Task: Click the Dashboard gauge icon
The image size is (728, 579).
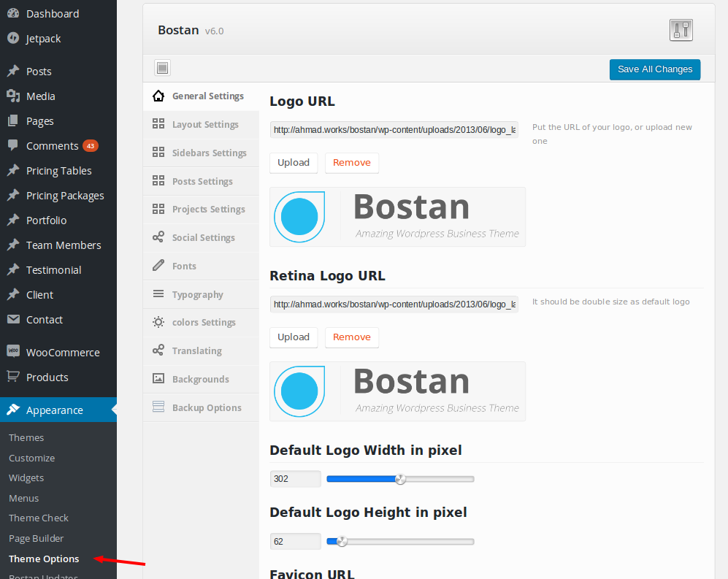Action: pyautogui.click(x=13, y=13)
